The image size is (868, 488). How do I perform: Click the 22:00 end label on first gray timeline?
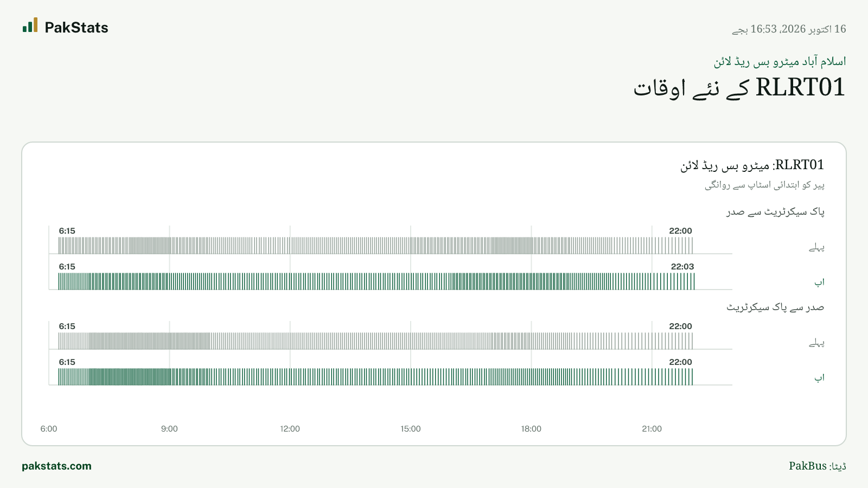pos(680,230)
